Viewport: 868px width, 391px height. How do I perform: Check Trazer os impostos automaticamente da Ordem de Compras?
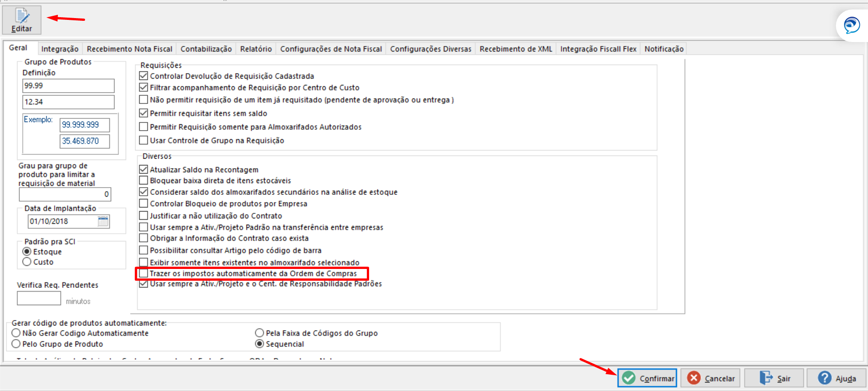coord(144,273)
